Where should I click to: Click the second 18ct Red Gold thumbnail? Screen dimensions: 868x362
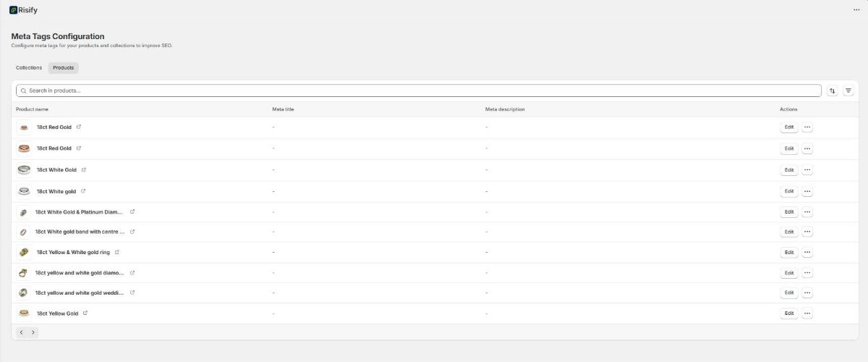point(24,148)
